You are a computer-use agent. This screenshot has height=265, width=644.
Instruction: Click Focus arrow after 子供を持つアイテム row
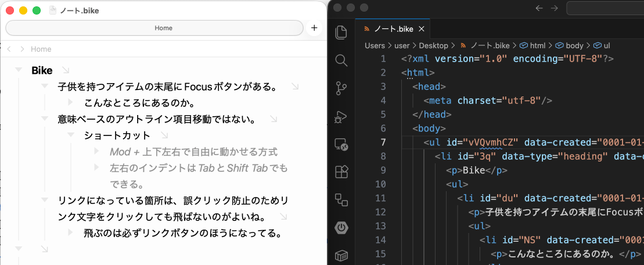pos(295,87)
